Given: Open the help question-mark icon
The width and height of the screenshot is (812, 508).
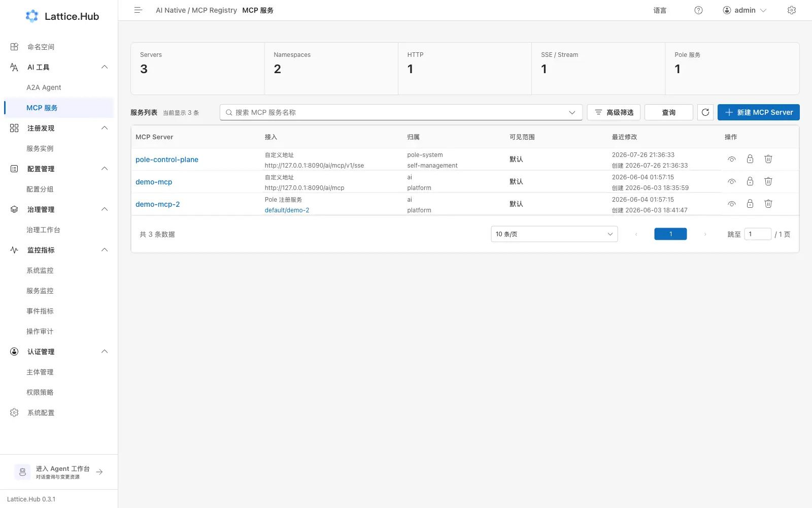Looking at the screenshot, I should coord(698,10).
